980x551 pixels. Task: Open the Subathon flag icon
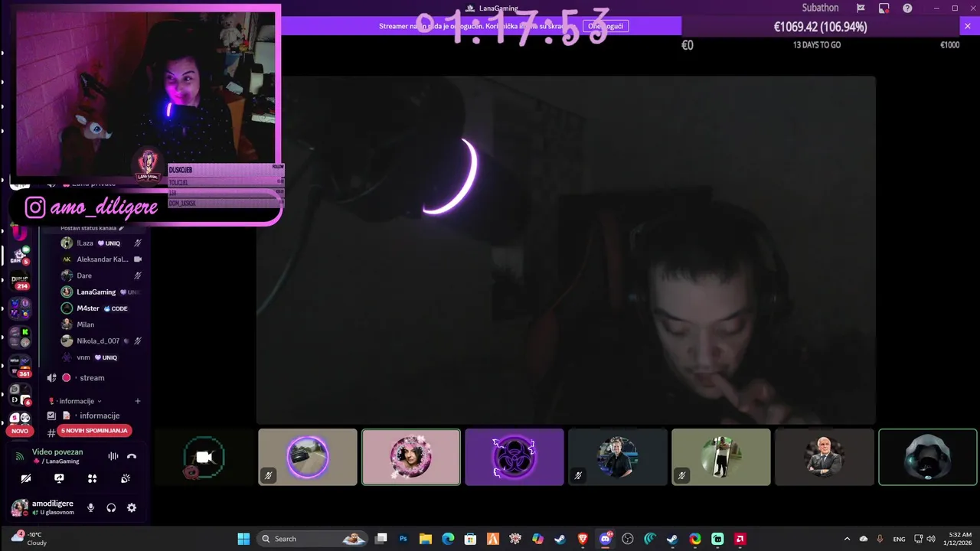[861, 8]
